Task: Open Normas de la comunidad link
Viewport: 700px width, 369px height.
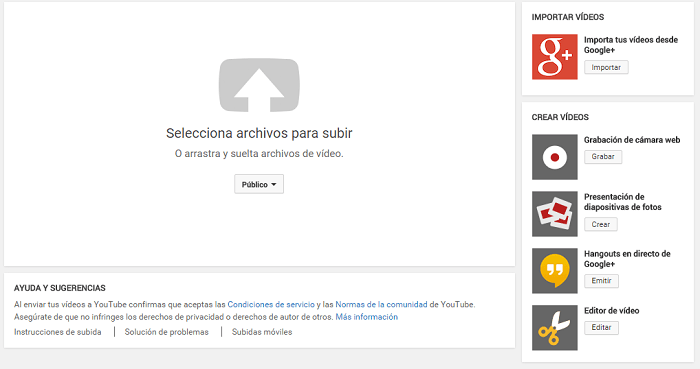Action: tap(381, 304)
